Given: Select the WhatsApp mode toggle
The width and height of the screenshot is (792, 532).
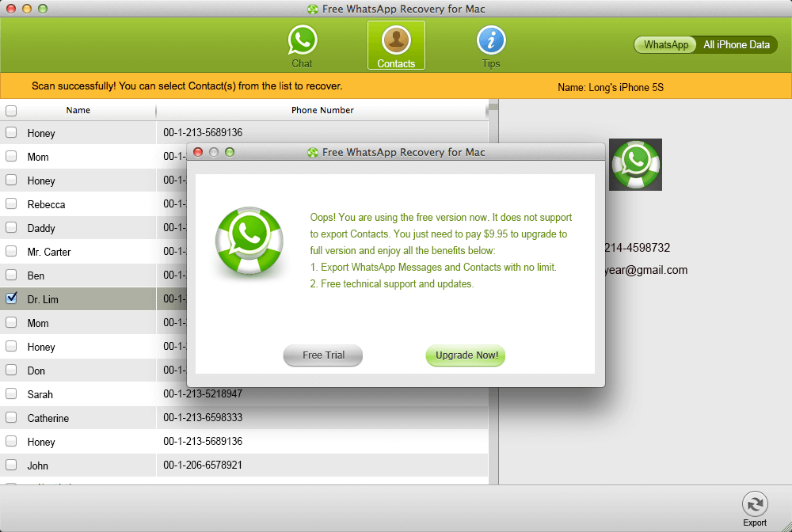Looking at the screenshot, I should pyautogui.click(x=666, y=44).
